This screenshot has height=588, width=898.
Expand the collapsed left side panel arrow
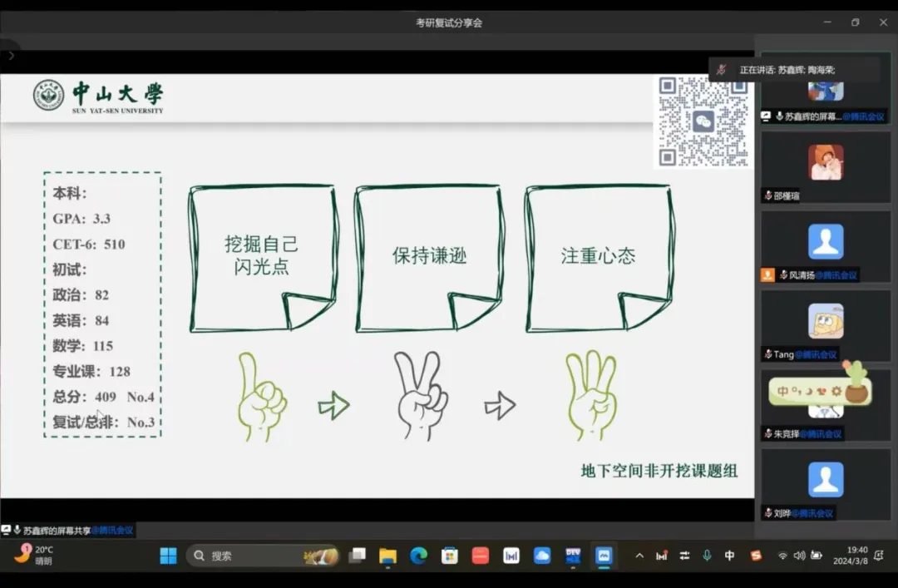pos(11,56)
